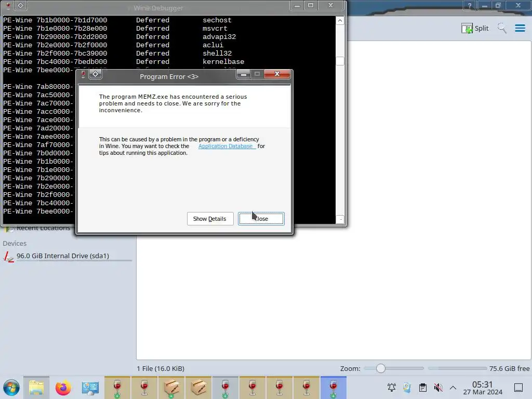The image size is (532, 399).
Task: Click diamond pin icon in Wine Debugger title bar
Action: click(20, 5)
